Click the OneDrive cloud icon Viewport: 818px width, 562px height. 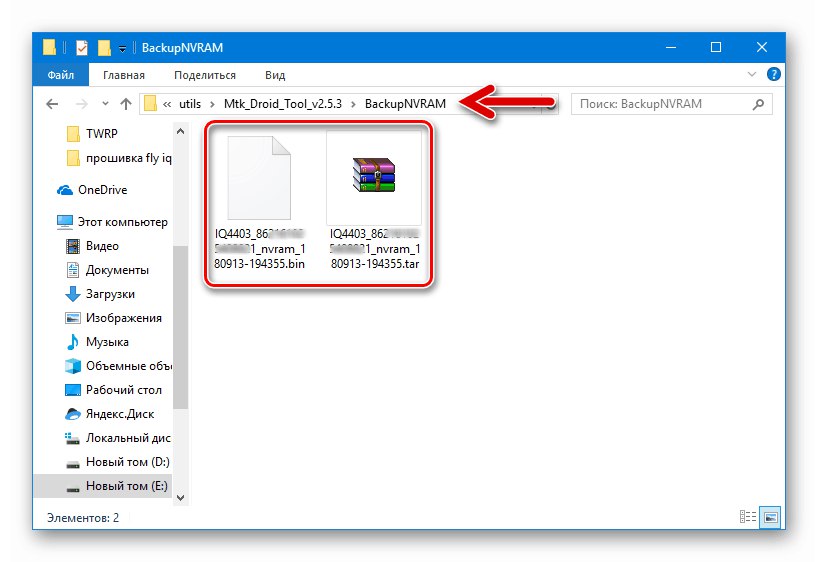65,190
